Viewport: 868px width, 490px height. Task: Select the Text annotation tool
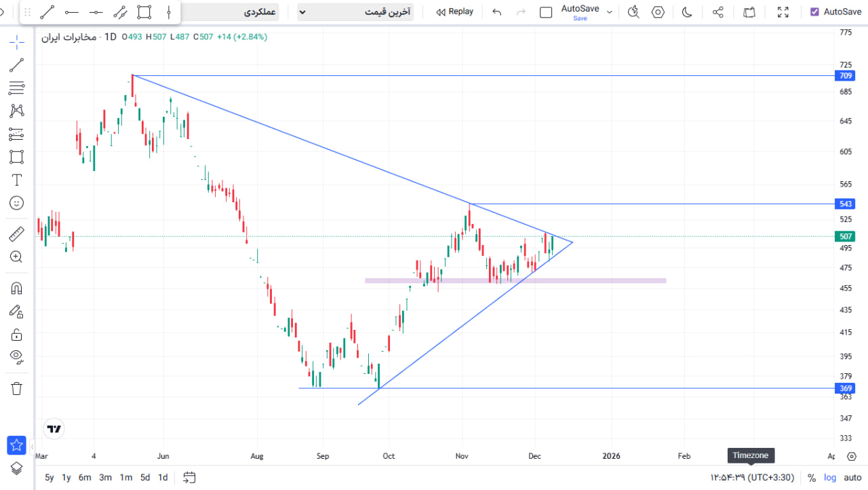(x=17, y=180)
